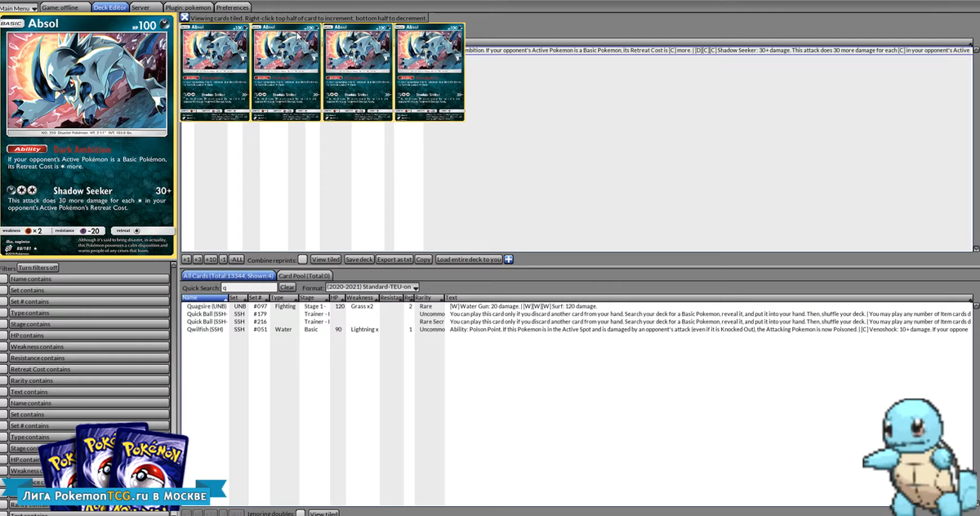Open the Preferences tab

coord(233,7)
